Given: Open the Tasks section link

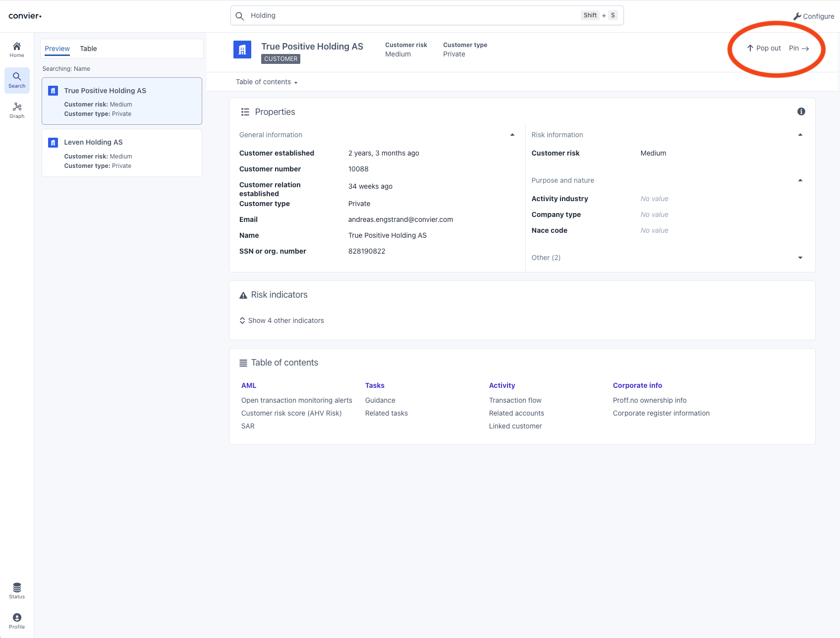Looking at the screenshot, I should (375, 385).
